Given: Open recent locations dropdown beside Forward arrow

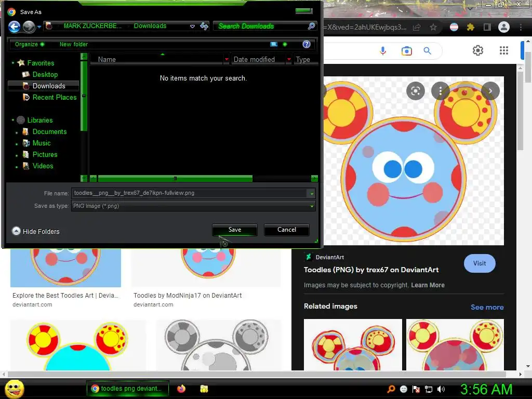Looking at the screenshot, I should (x=39, y=27).
